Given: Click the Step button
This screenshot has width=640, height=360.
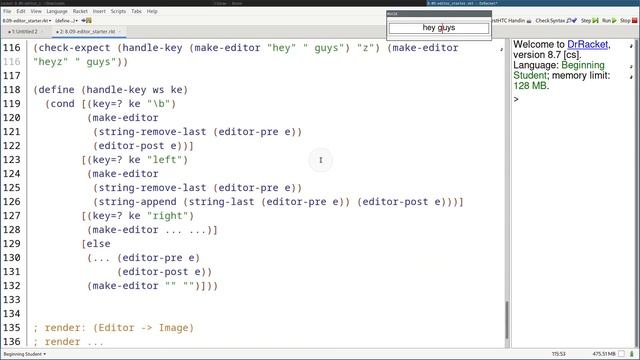Looking at the screenshot, I should 589,20.
